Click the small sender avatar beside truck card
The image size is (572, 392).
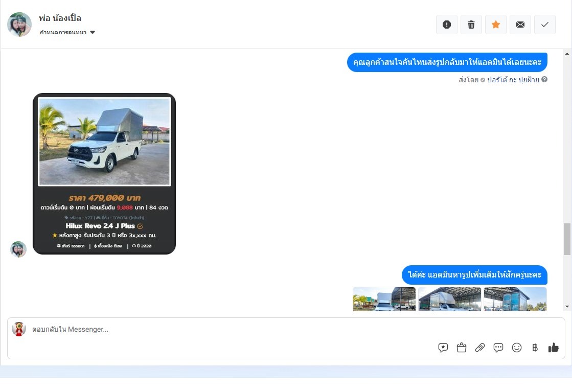18,249
